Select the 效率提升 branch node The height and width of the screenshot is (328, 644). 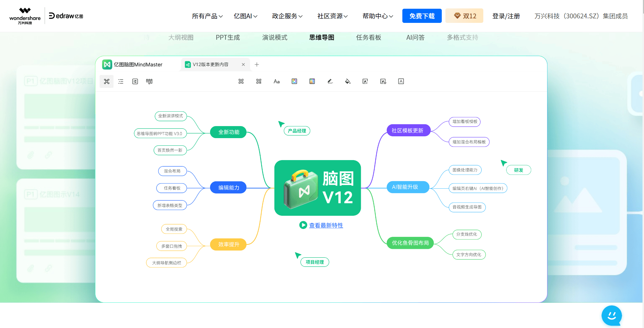[x=229, y=244]
